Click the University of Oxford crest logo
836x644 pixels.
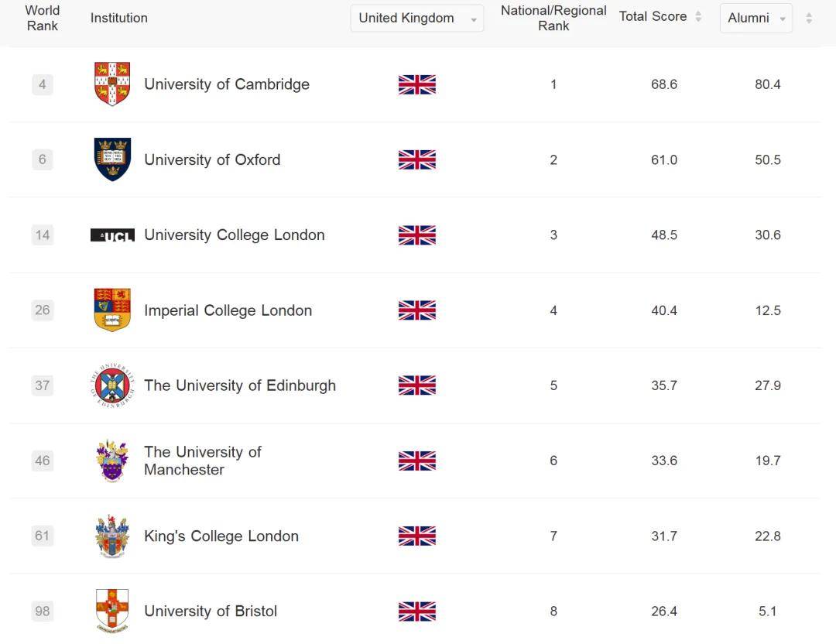112,159
